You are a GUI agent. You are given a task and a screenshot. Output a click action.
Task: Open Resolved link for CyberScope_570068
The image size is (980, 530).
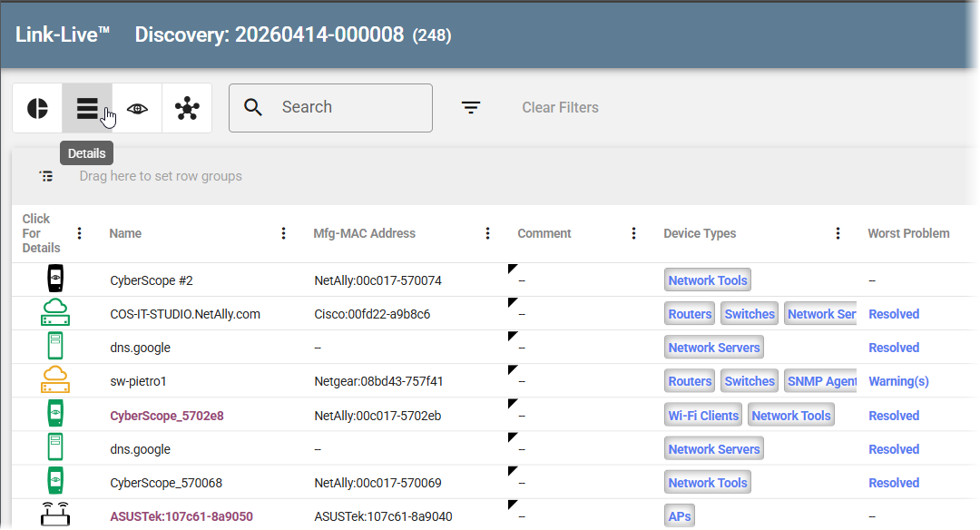894,483
